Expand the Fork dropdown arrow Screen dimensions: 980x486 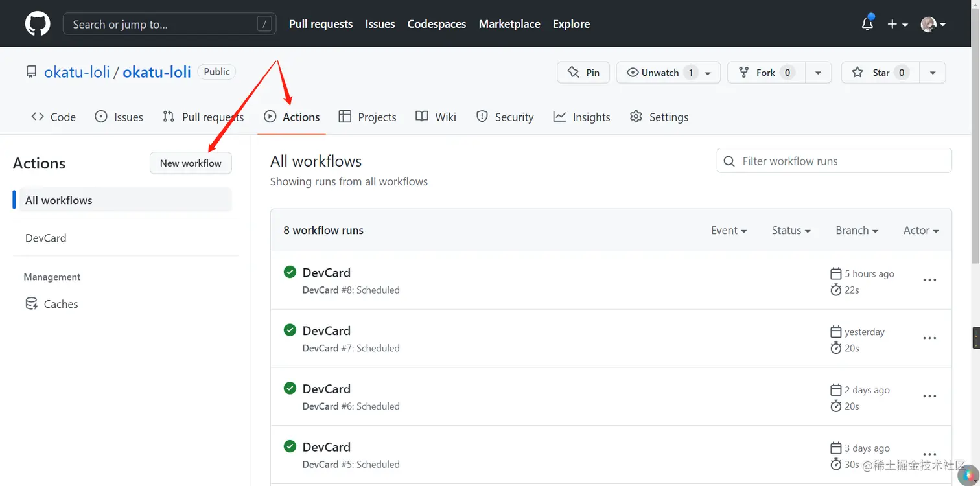click(818, 73)
